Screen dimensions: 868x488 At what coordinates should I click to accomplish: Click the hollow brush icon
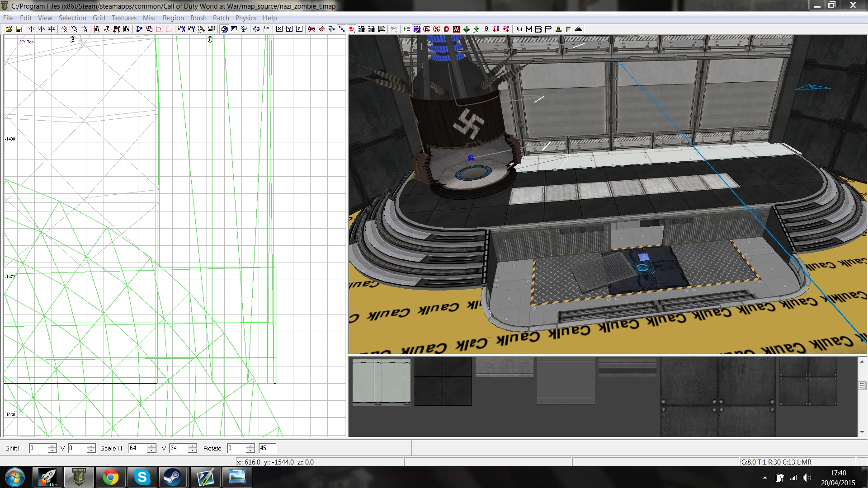click(x=159, y=29)
